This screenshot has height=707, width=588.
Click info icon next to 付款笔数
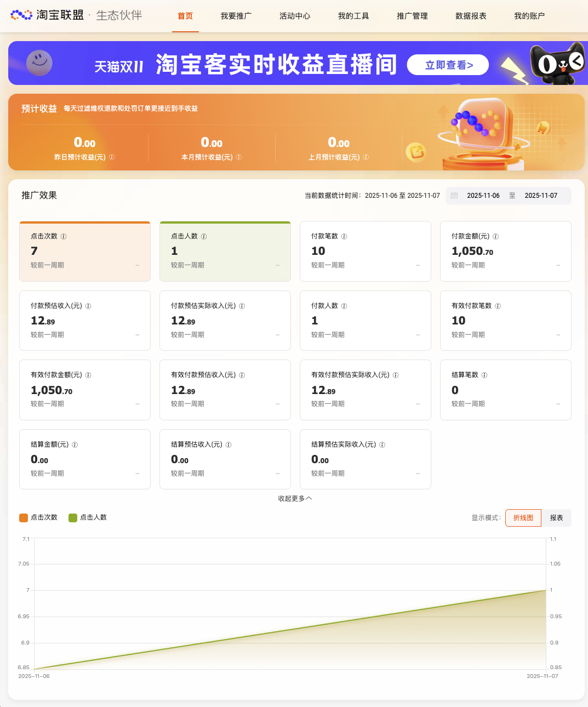(344, 237)
